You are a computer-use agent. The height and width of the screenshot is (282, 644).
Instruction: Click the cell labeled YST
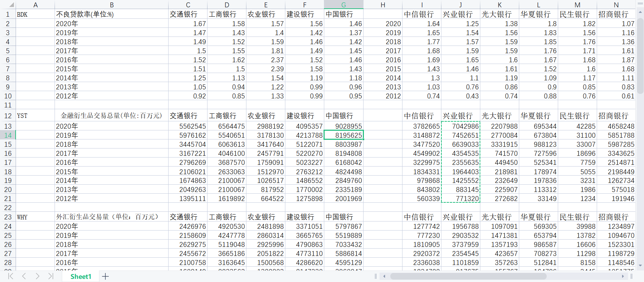coord(35,115)
